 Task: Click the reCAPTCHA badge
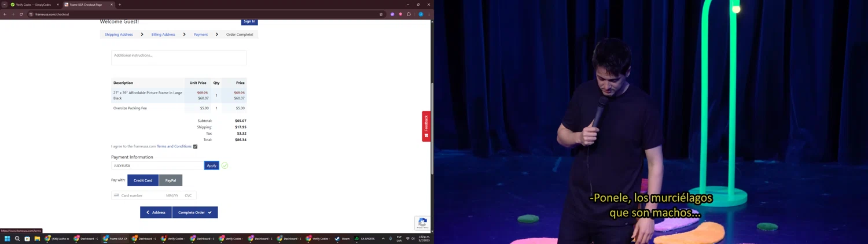coord(422,223)
